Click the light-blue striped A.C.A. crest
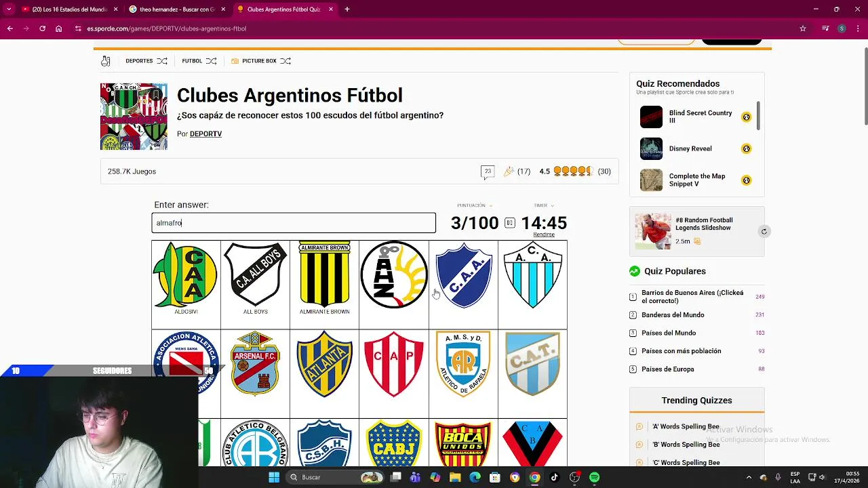Image resolution: width=868 pixels, height=488 pixels. tap(533, 275)
